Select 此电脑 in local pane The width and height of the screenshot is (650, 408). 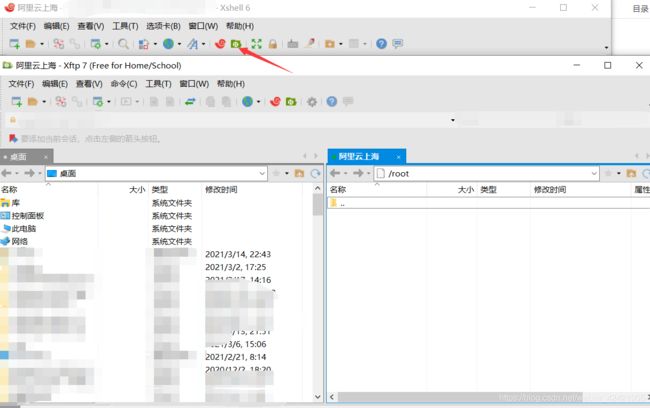point(24,228)
